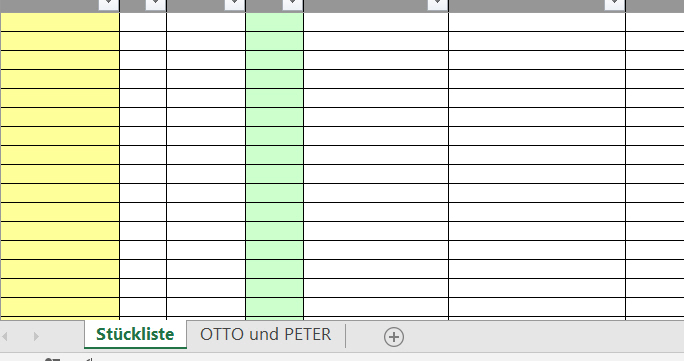Open filter dropdown of the yellow column
684x361 pixels.
[x=109, y=4]
